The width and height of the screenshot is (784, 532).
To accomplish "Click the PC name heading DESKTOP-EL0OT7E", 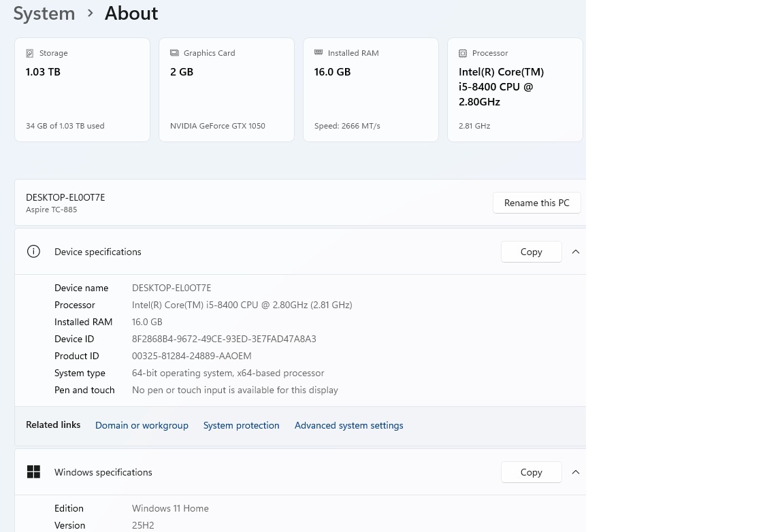I will point(65,197).
